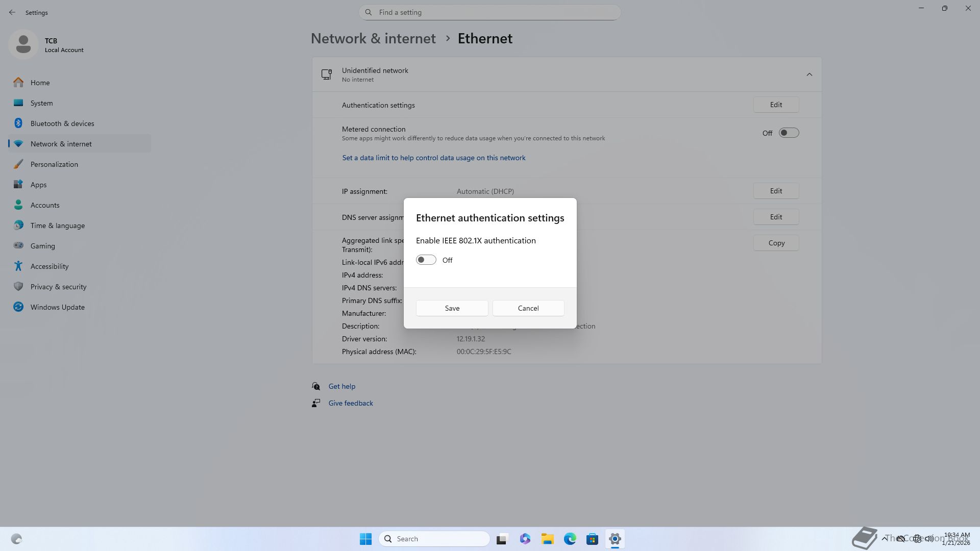Screen dimensions: 980x551
Task: Open the Personalization section
Action: click(54, 164)
